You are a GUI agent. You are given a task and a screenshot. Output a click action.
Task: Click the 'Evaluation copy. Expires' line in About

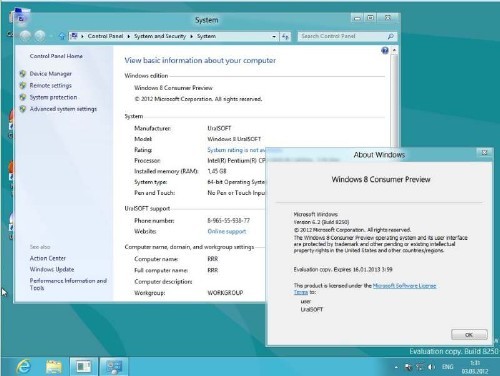pos(343,269)
